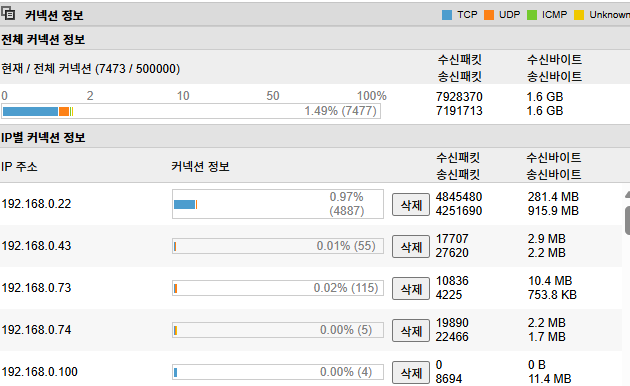Screen dimensions: 630x386
Task: Delete connections for 192.168.0.74
Action: (x=411, y=331)
